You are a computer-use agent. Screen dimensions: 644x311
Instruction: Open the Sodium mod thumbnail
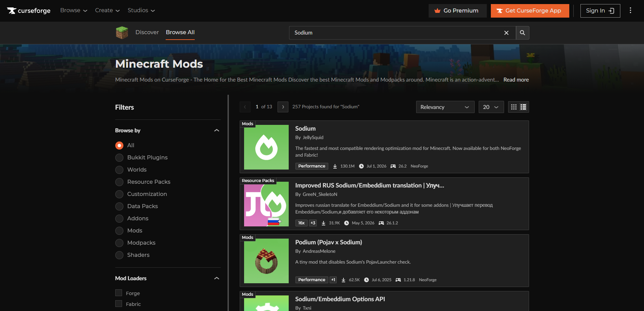266,147
